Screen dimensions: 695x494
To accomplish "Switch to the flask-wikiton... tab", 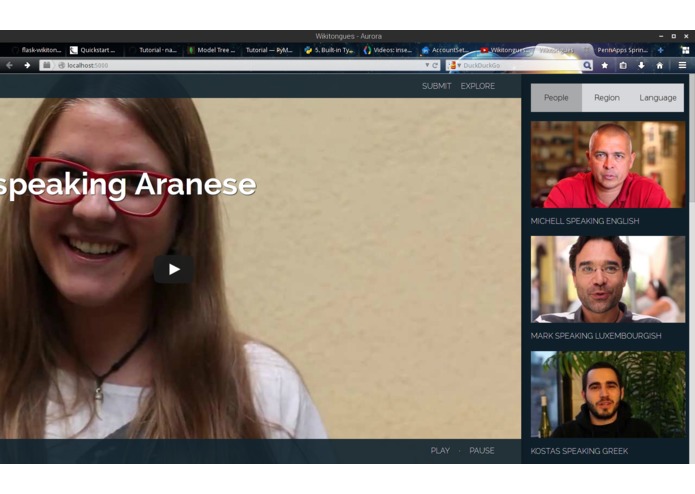I will coord(36,50).
